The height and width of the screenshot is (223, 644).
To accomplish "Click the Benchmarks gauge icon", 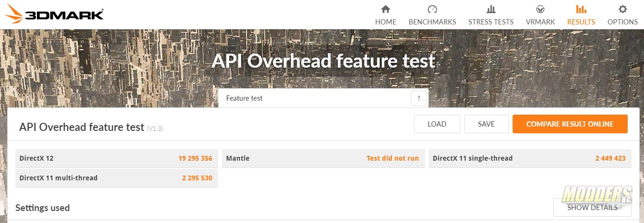I will (432, 9).
